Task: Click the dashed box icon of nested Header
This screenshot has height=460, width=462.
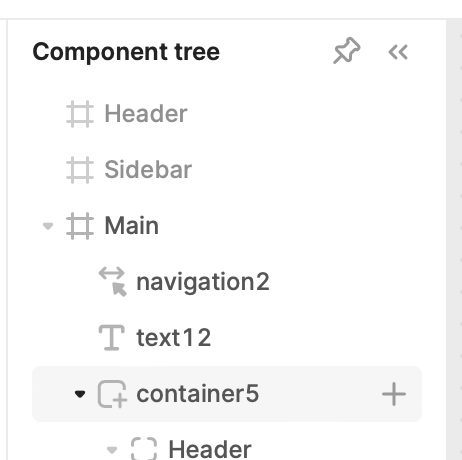Action: [x=144, y=449]
